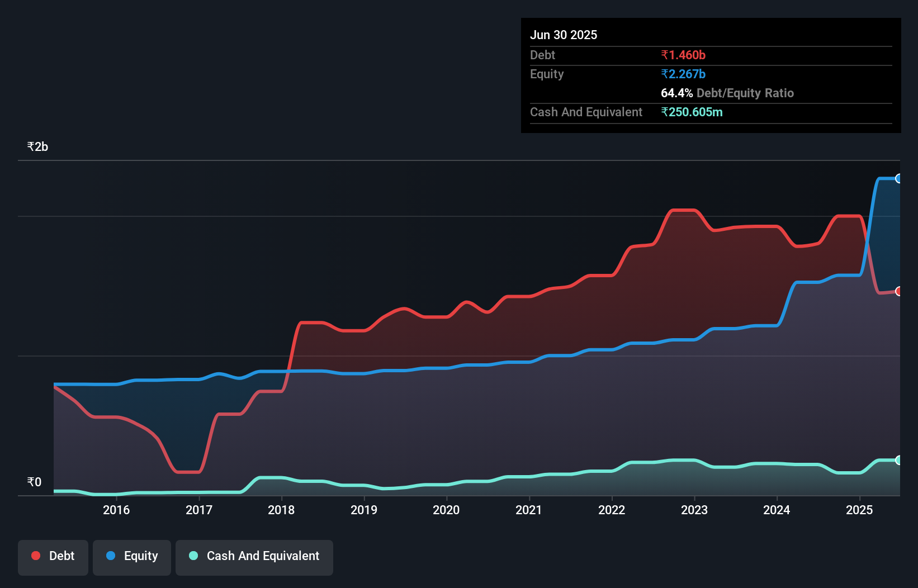
Task: Select the 2020 axis label
Action: point(446,510)
